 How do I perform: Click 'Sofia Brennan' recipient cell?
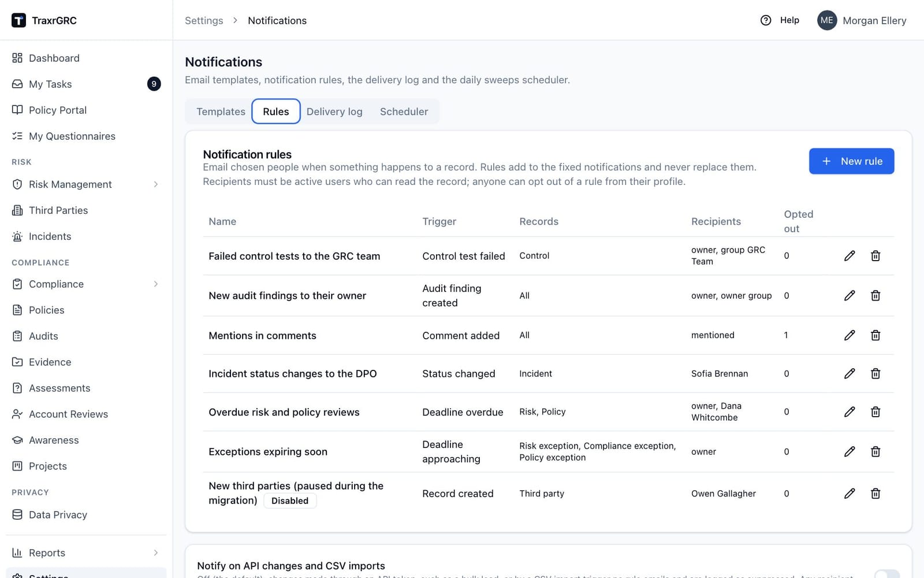point(720,373)
